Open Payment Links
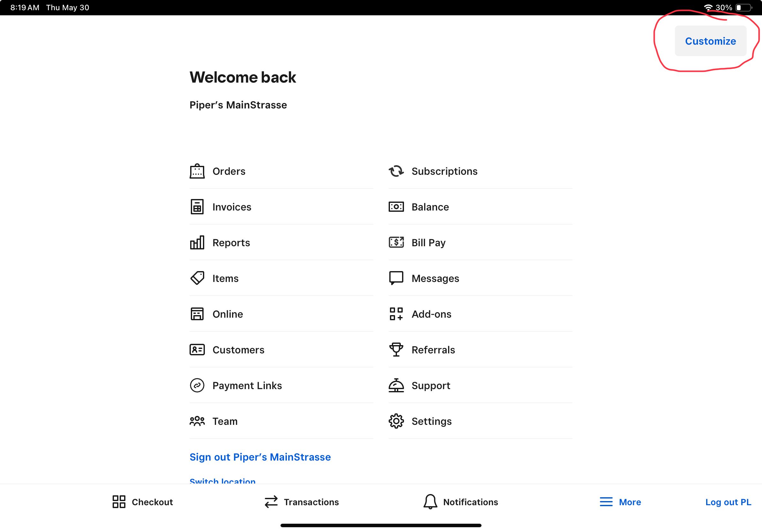This screenshot has width=762, height=532. click(247, 385)
